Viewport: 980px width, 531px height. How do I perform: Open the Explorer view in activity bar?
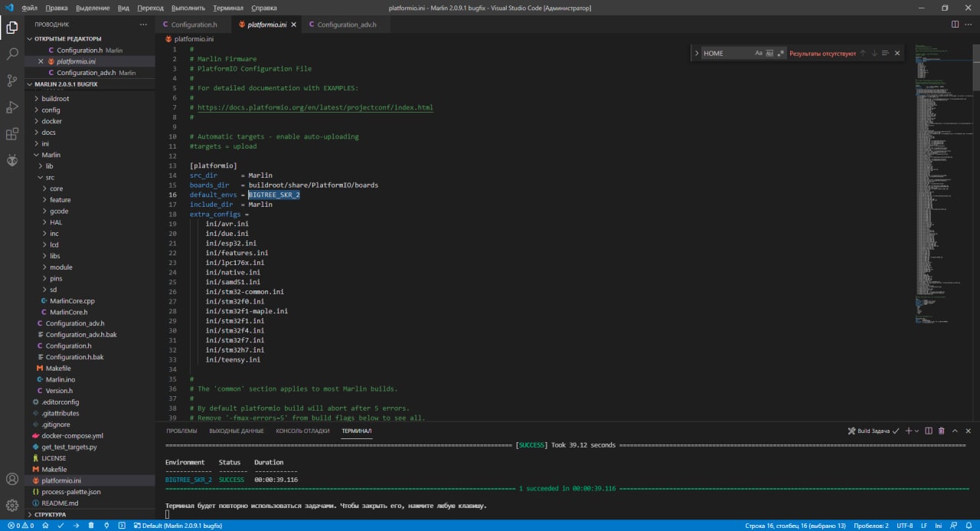[12, 28]
